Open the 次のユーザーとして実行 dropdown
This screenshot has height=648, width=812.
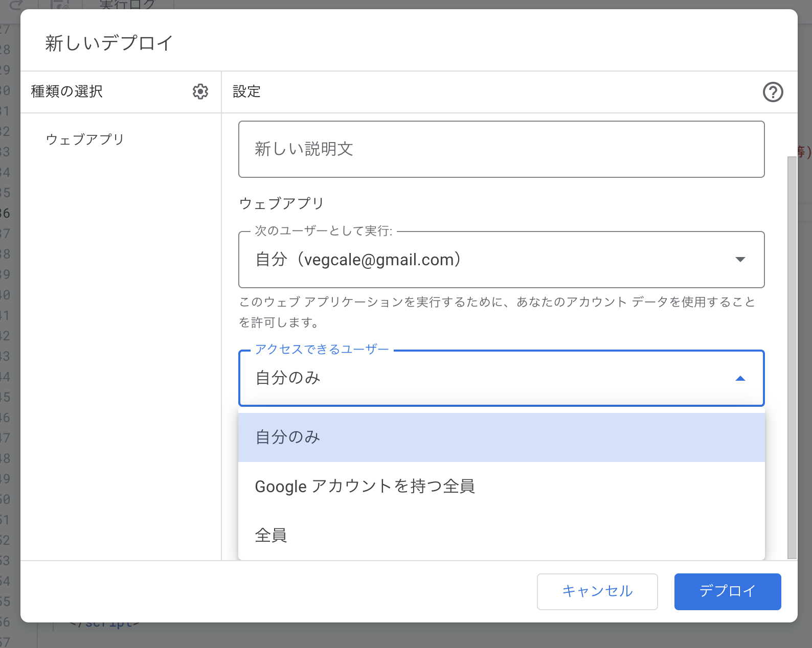coord(501,260)
